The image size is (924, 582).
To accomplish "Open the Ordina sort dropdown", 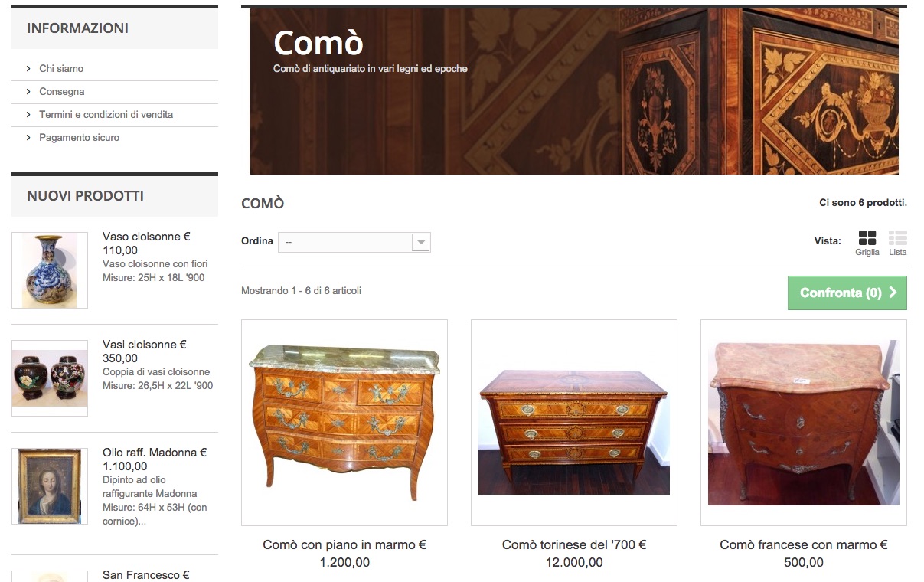I will pyautogui.click(x=354, y=242).
